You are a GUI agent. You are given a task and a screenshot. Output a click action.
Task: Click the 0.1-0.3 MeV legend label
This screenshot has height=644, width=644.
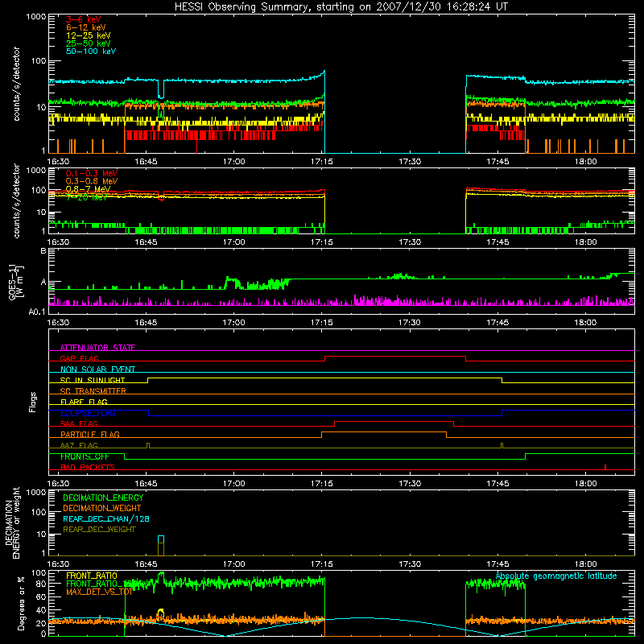pyautogui.click(x=92, y=173)
